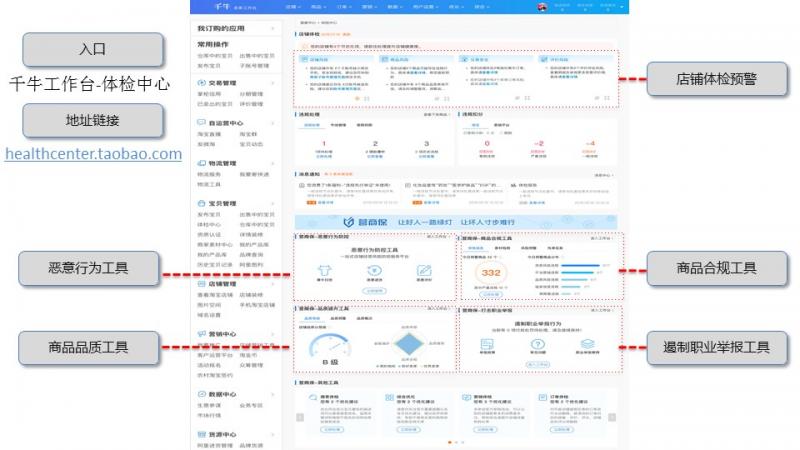
Task: Click the first 店铺体检 warning card header icon
Action: 304,59
